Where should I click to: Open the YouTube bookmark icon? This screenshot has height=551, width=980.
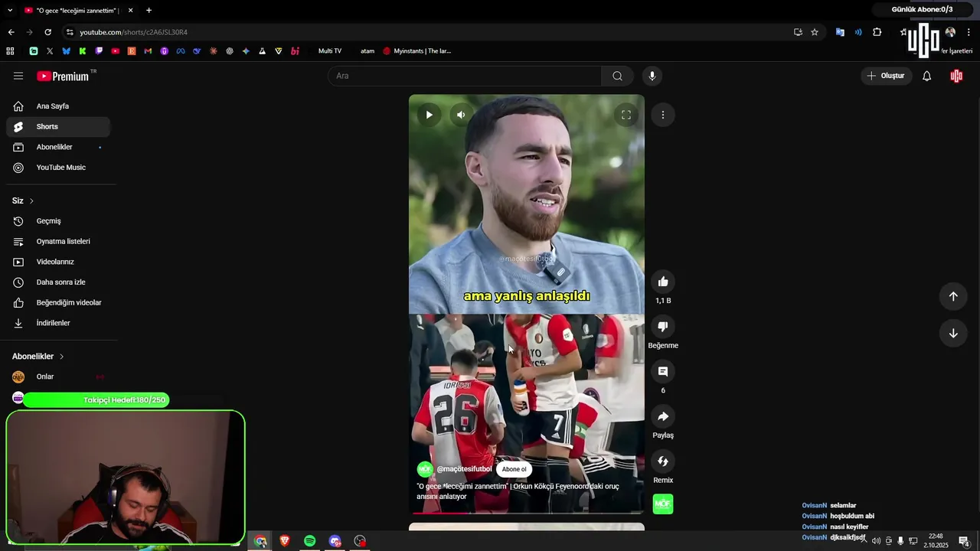click(115, 51)
